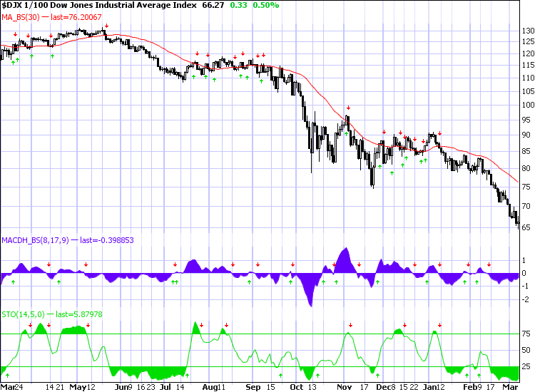The width and height of the screenshot is (535, 392).
Task: Click the $DJX Dow Jones Index chart title
Action: (x=98, y=5)
